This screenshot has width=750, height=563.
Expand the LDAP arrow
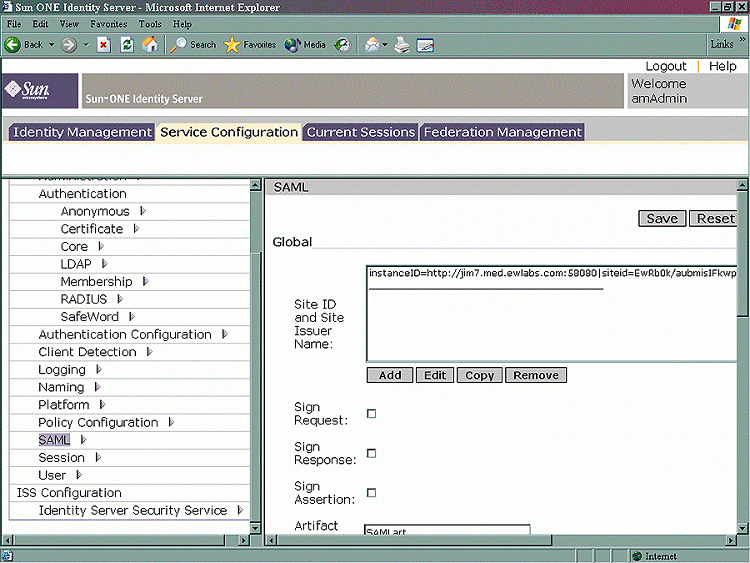pos(104,264)
